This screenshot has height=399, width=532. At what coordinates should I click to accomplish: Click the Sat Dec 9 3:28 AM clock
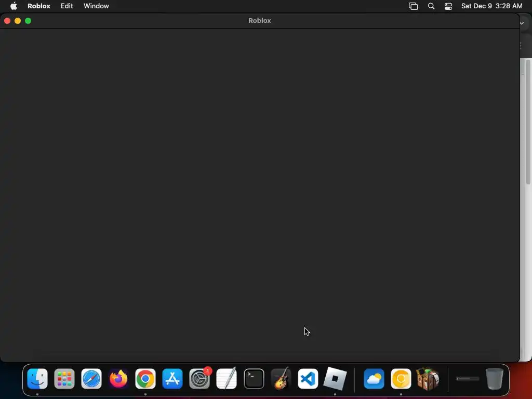pyautogui.click(x=491, y=6)
